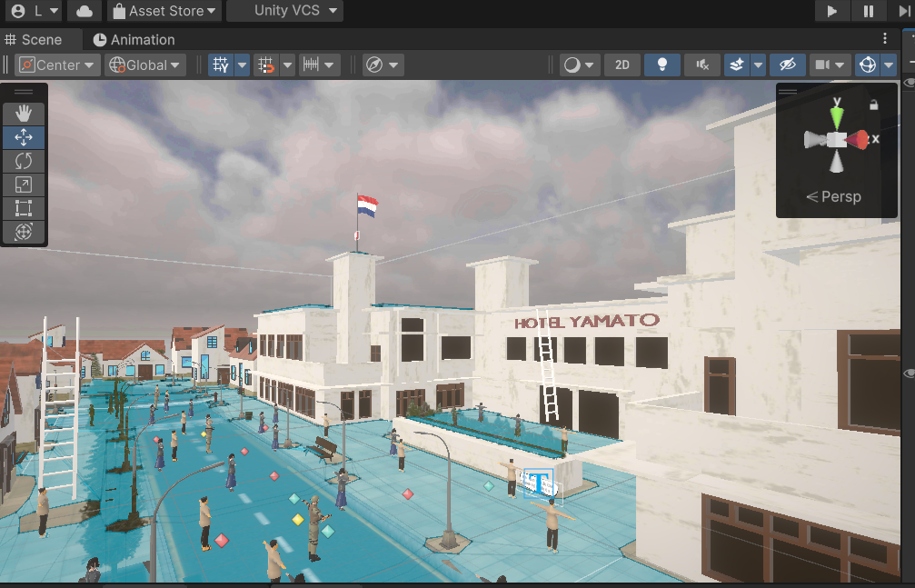915x588 pixels.
Task: Toggle scene effects like skybox
Action: [736, 65]
